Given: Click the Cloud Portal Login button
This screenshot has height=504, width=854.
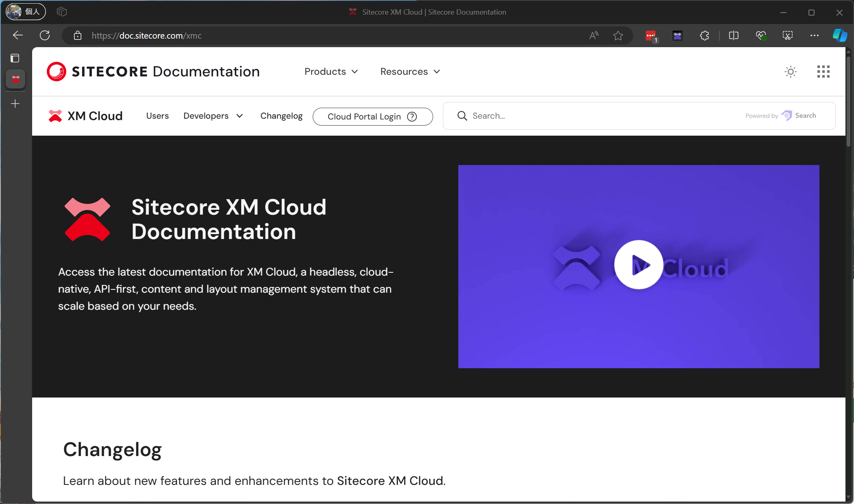Looking at the screenshot, I should click(373, 117).
